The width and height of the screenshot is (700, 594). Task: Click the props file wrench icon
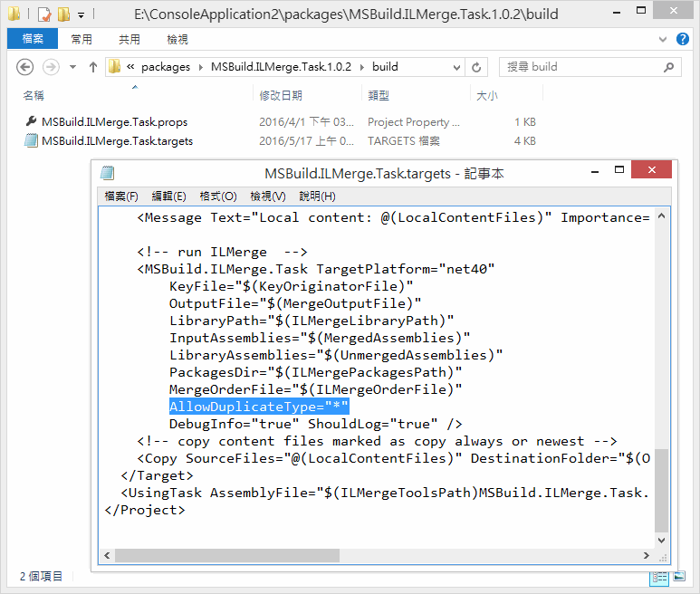tap(31, 121)
